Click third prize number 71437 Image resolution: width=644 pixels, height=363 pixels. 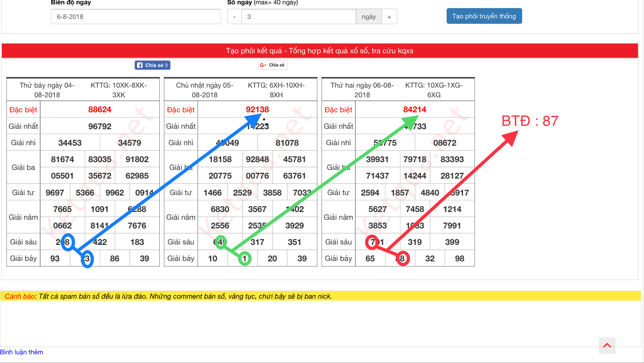coord(378,176)
